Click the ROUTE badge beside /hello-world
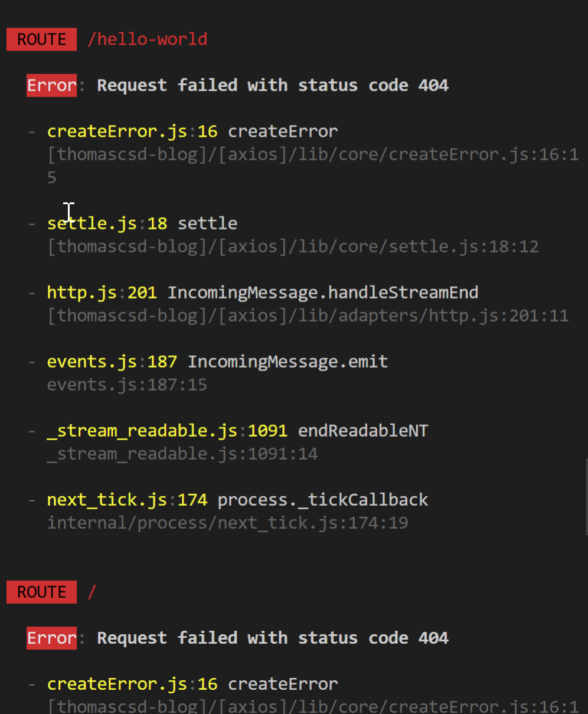 pyautogui.click(x=41, y=40)
